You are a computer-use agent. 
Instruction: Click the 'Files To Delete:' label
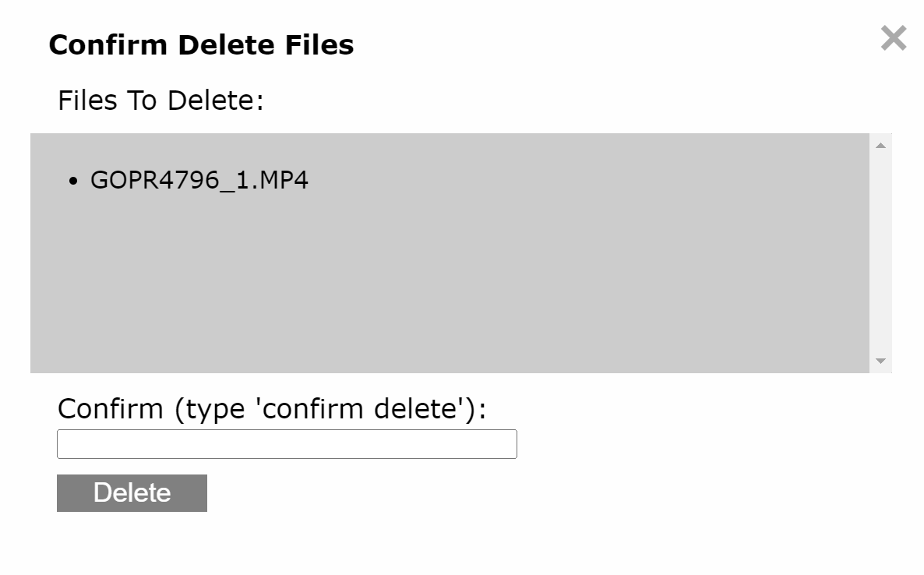[x=161, y=101]
